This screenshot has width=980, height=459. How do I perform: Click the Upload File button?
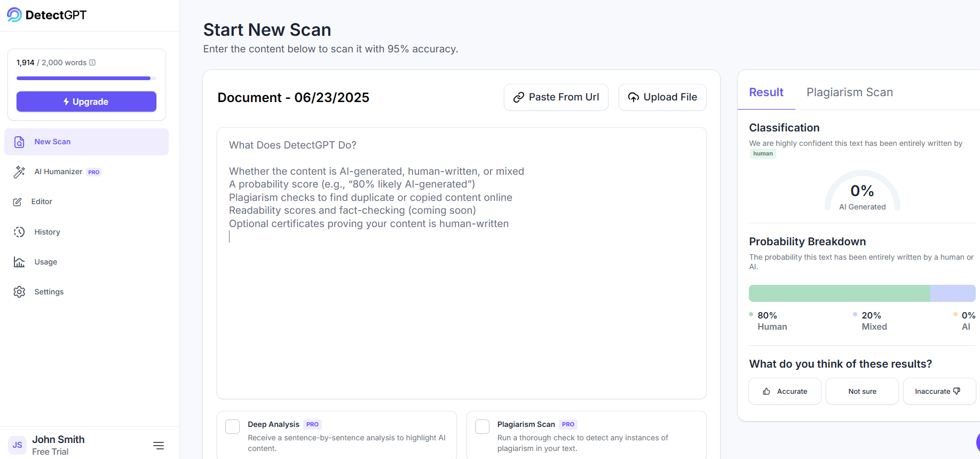pyautogui.click(x=662, y=97)
